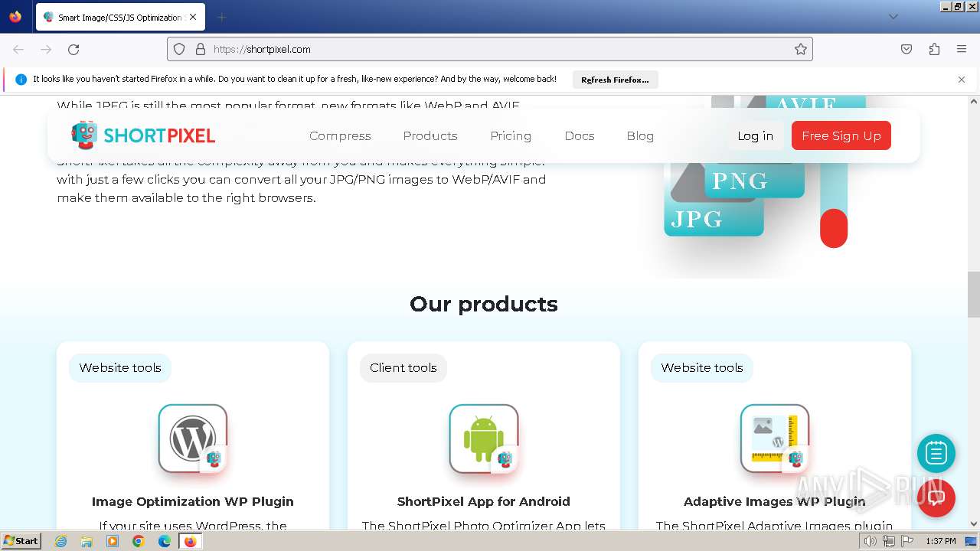Screen dimensions: 980x551
Task: Launch Microsoft Edge from the taskbar
Action: coord(165,541)
